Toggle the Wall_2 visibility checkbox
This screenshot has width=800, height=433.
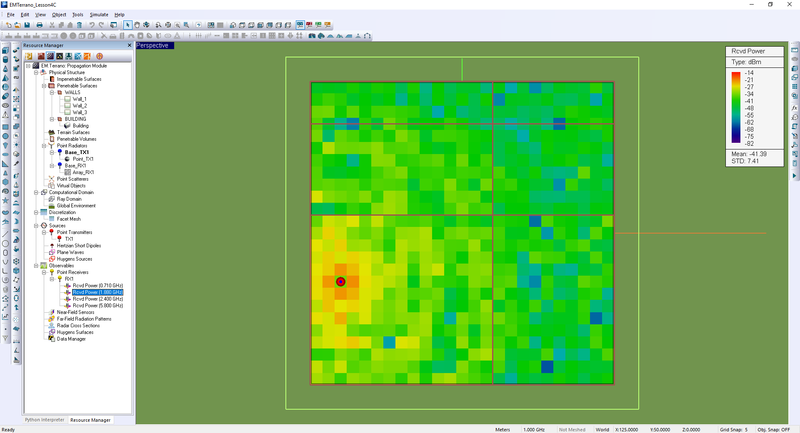[x=68, y=105]
